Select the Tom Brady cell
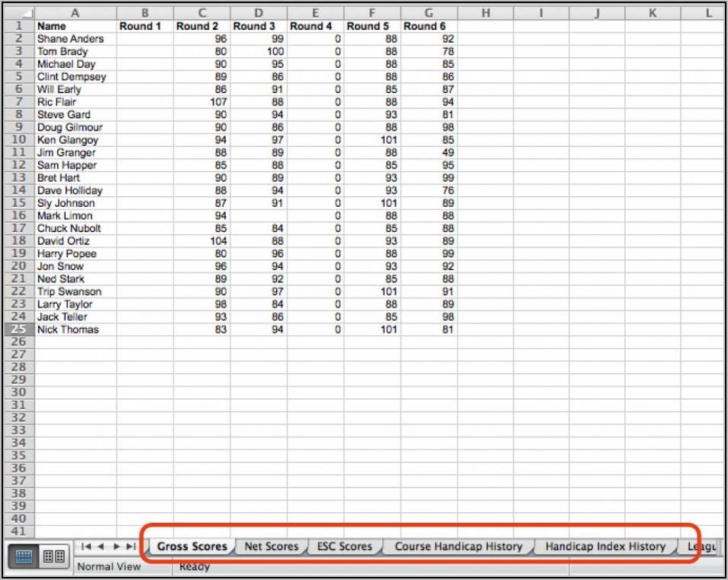Screen dimensions: 728x580 76,51
